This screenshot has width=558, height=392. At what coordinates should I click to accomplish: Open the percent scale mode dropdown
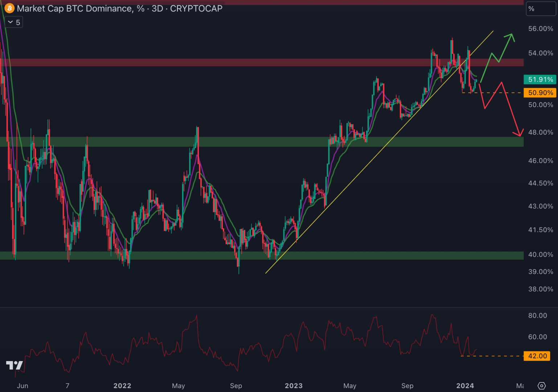click(x=540, y=9)
